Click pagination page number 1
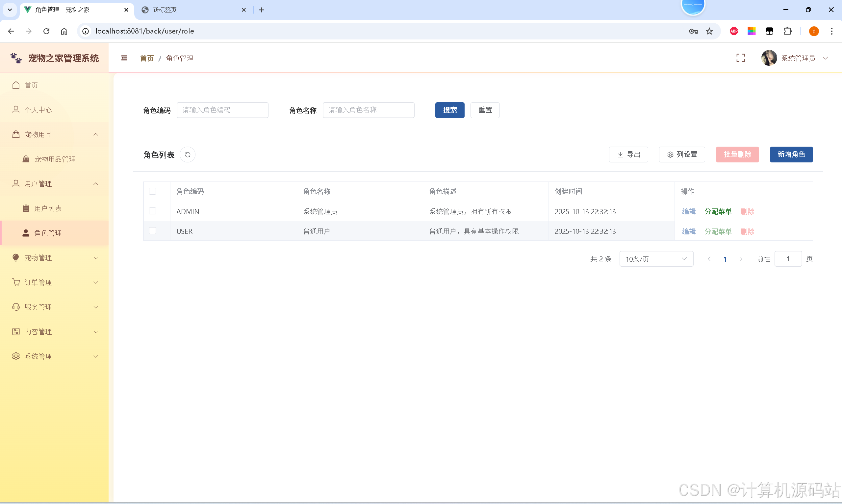Screen dimensions: 842x504 pos(725,259)
